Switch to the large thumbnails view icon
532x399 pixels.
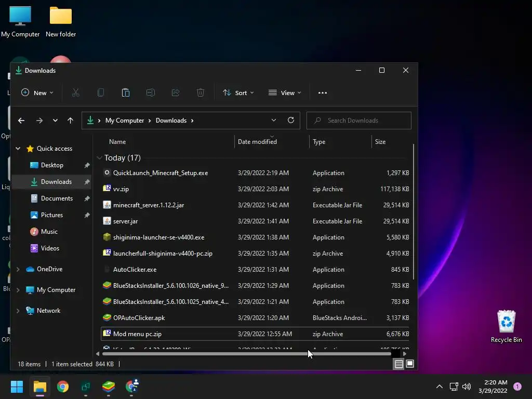pyautogui.click(x=410, y=364)
